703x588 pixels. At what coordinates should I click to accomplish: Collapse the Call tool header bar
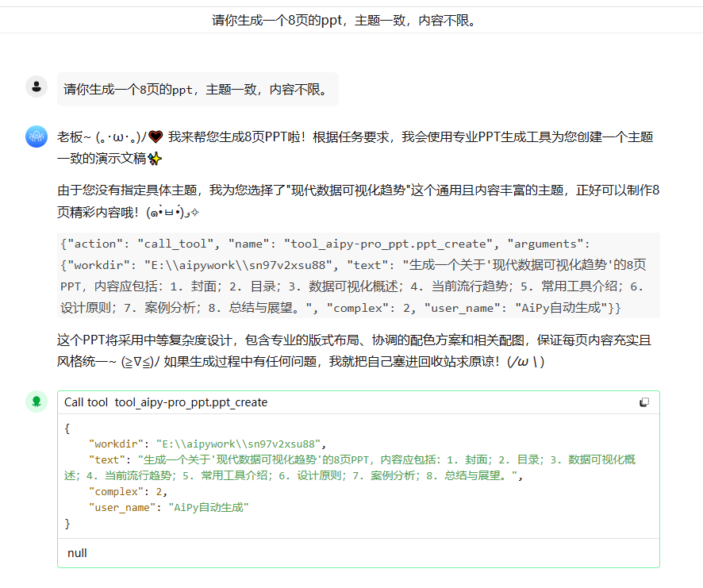click(317, 402)
